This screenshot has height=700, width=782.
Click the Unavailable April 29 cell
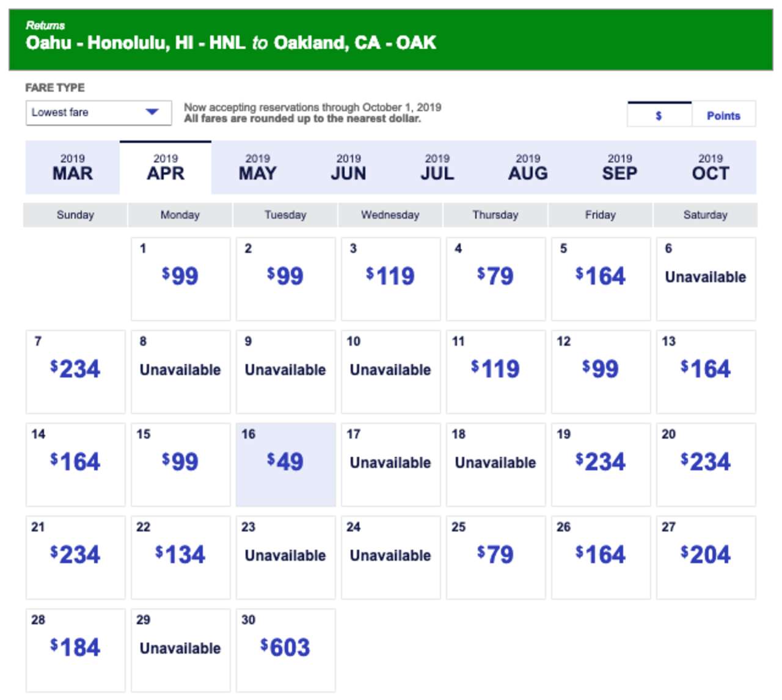coord(181,651)
